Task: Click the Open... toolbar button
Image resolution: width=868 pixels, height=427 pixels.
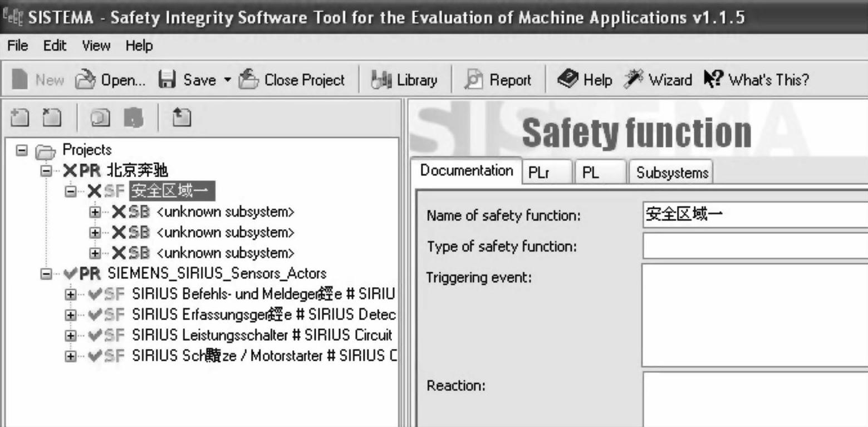Action: point(110,80)
